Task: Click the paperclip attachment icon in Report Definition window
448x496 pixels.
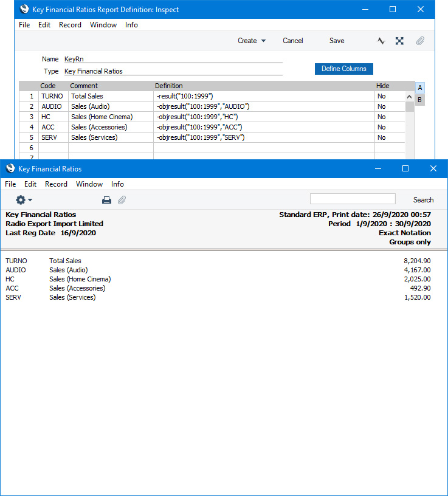Action: point(420,41)
